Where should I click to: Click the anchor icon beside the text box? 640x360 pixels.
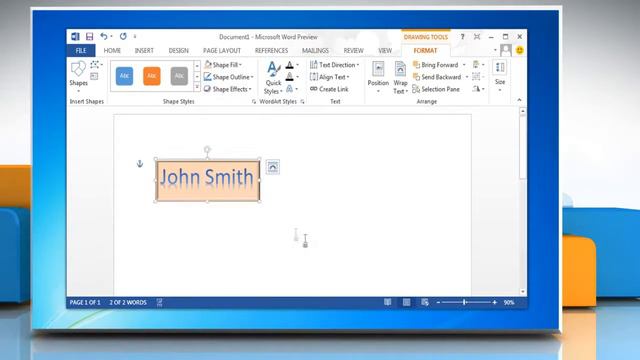[140, 164]
